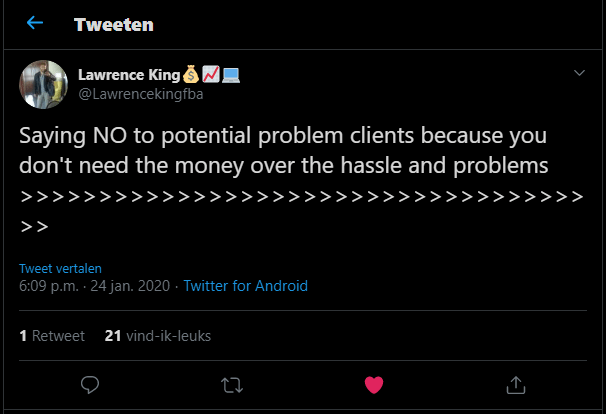Show the 21 vind-ik-leuks list
The width and height of the screenshot is (606, 414).
157,336
